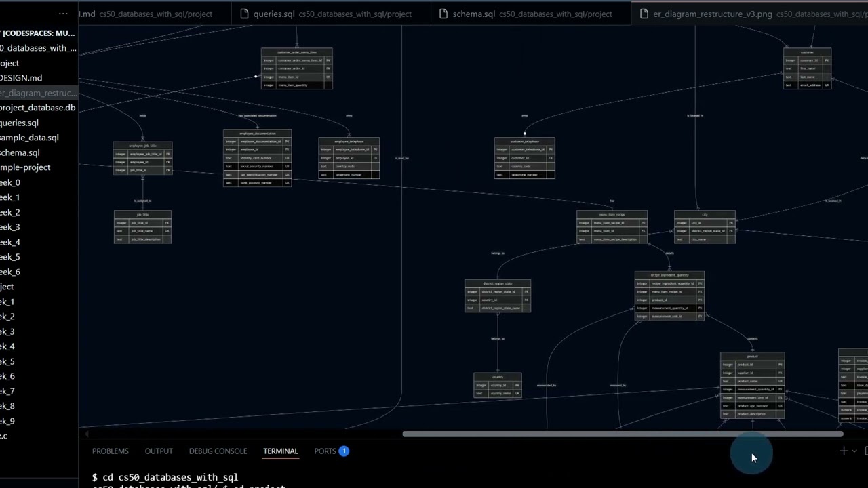Screen dimensions: 868x488
Task: Open sample_data.sql in the Explorer
Action: pyautogui.click(x=39, y=138)
